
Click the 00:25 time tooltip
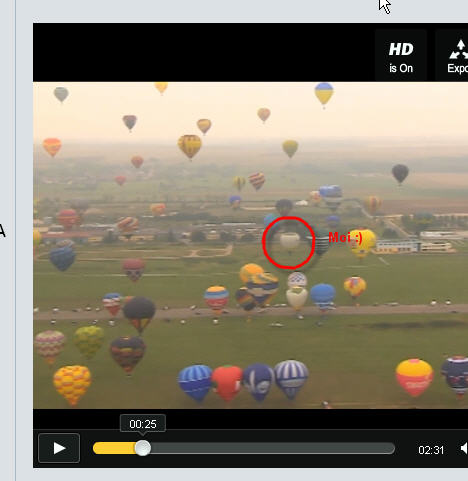[x=143, y=424]
